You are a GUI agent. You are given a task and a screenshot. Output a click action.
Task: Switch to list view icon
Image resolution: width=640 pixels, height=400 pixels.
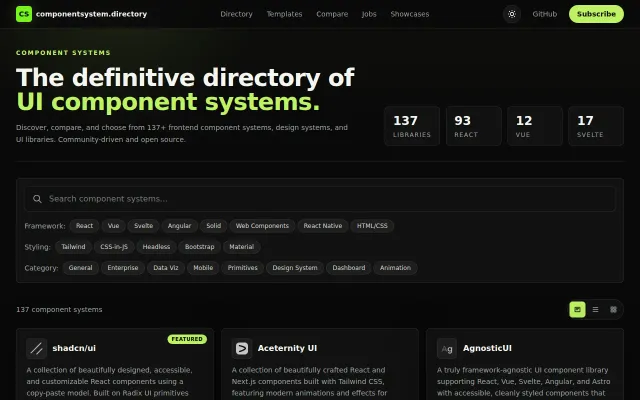click(595, 309)
